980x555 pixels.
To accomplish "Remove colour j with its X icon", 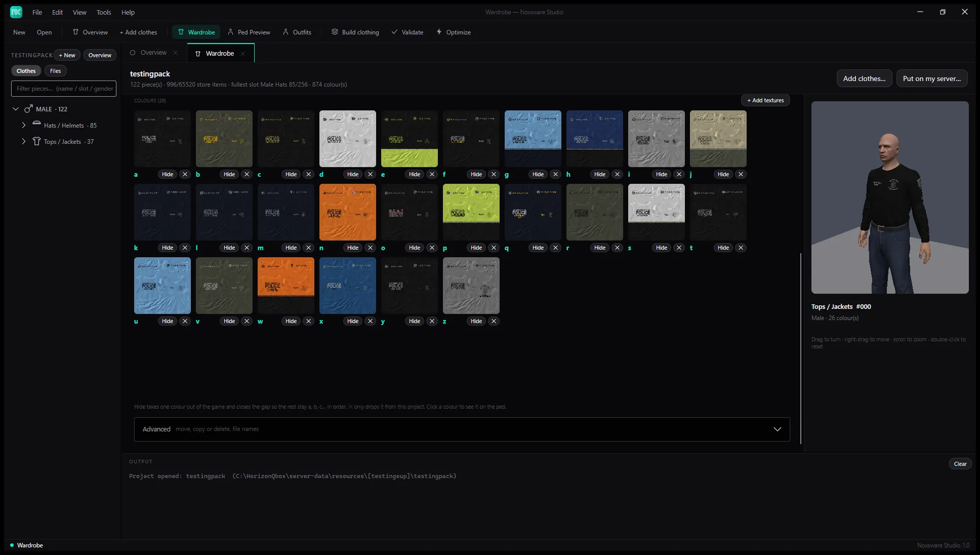I will tap(741, 174).
